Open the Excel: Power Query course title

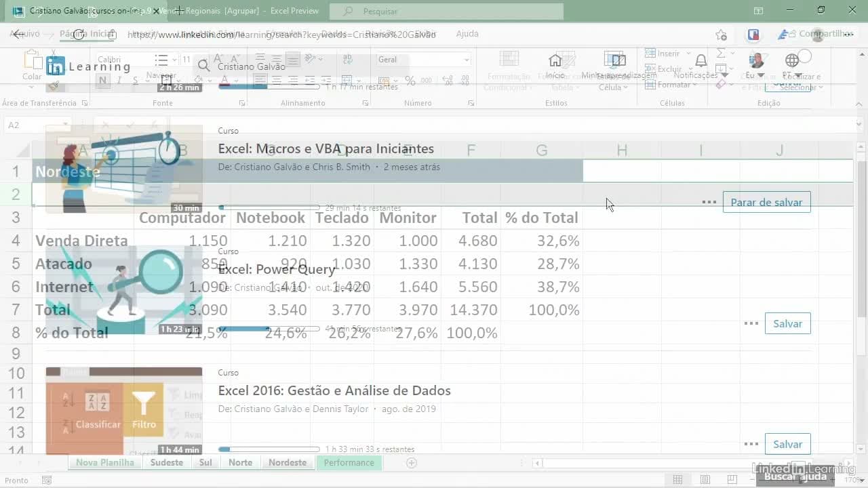(x=277, y=269)
